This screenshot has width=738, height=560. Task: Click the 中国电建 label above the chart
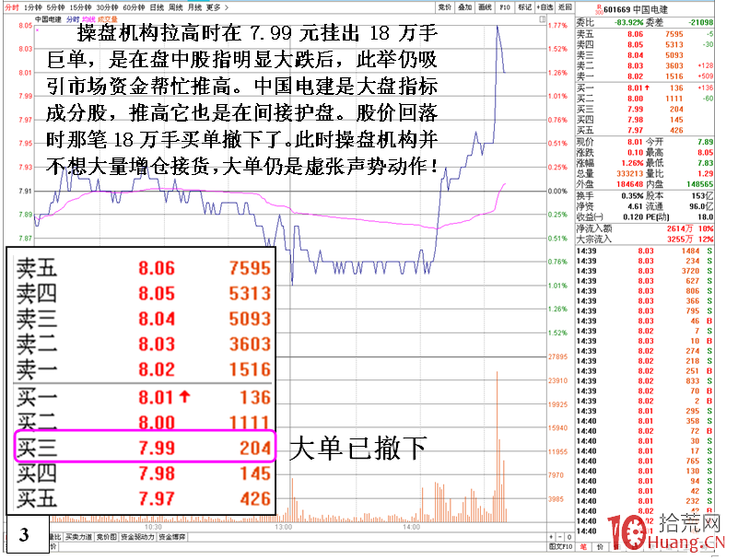point(48,19)
